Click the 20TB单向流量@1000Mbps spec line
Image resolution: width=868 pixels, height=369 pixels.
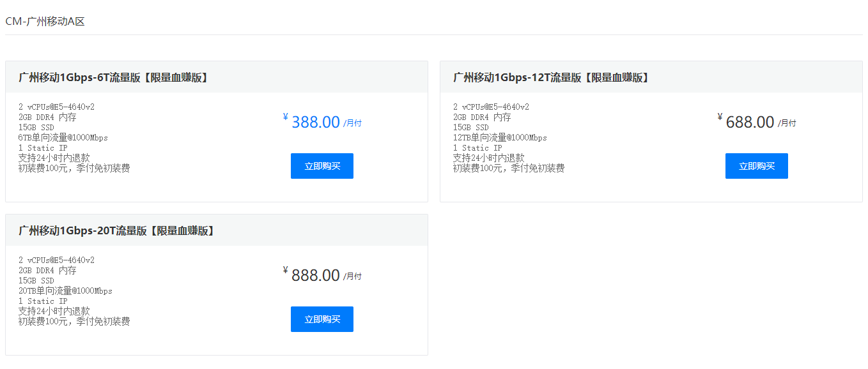(65, 291)
